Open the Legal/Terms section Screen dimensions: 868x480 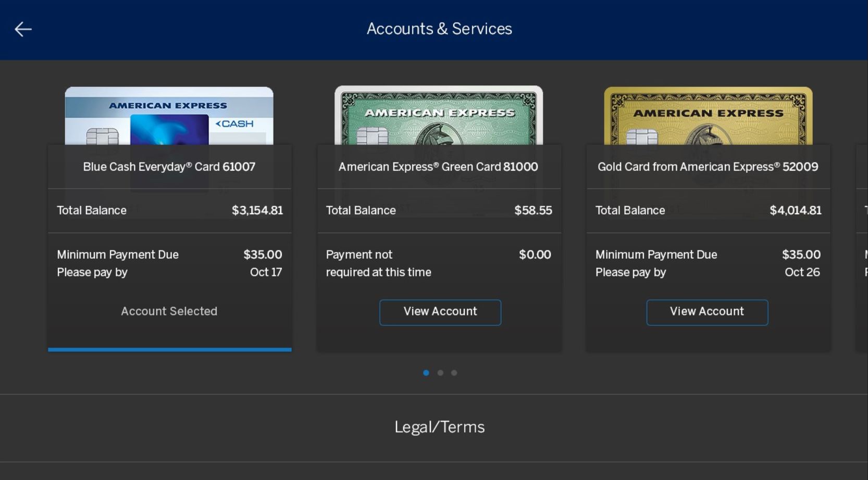[x=439, y=427]
